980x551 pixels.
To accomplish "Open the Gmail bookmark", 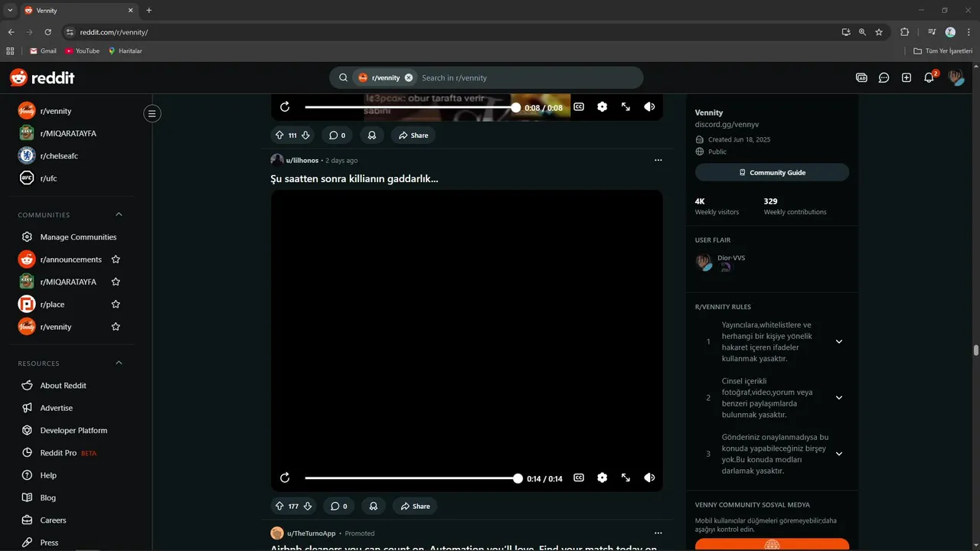I will pyautogui.click(x=43, y=51).
